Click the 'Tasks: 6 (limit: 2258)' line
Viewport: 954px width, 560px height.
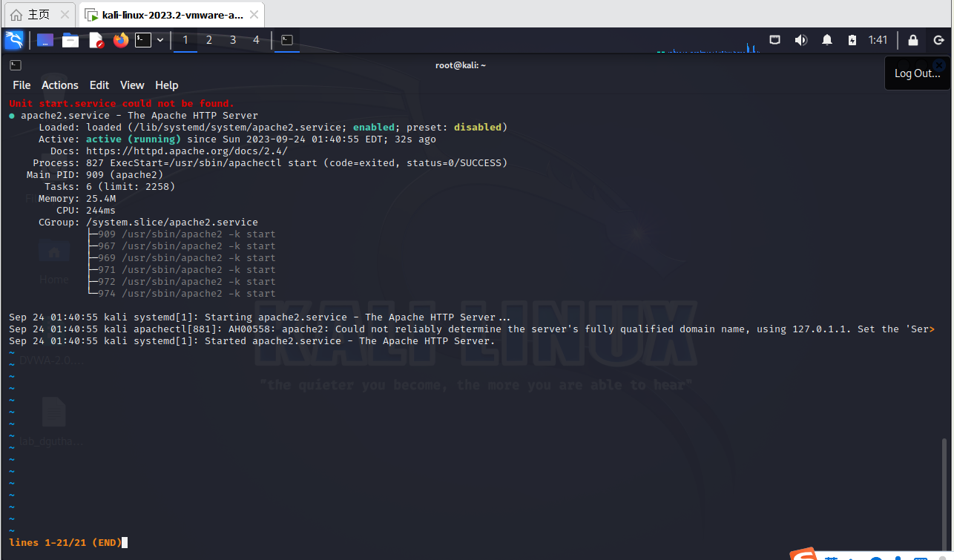tap(110, 186)
